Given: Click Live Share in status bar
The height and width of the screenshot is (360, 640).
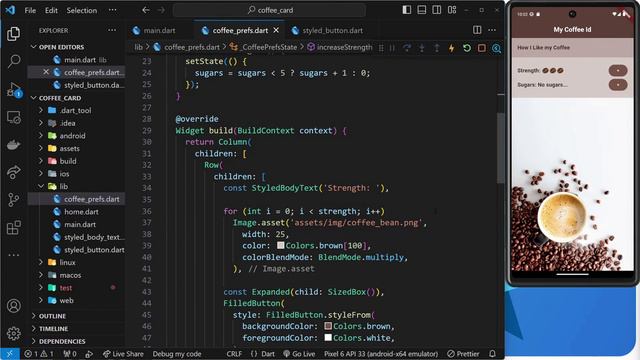Looking at the screenshot, I should pyautogui.click(x=123, y=353).
